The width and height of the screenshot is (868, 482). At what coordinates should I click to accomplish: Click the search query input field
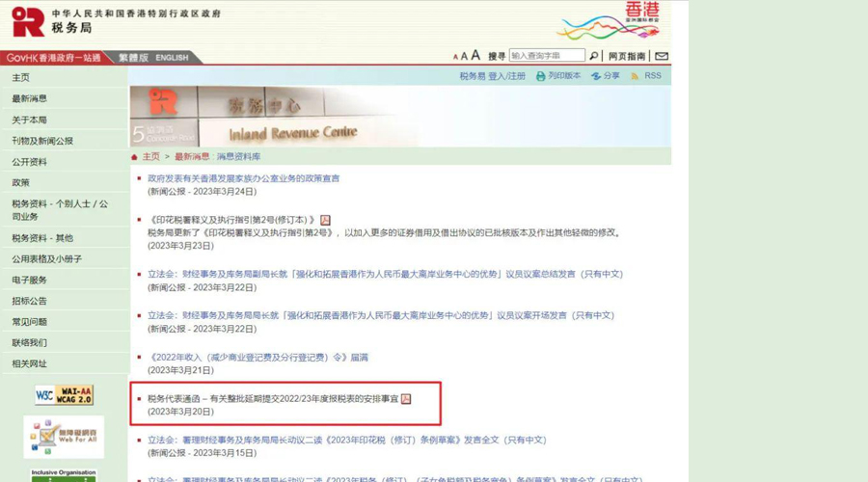pos(547,55)
